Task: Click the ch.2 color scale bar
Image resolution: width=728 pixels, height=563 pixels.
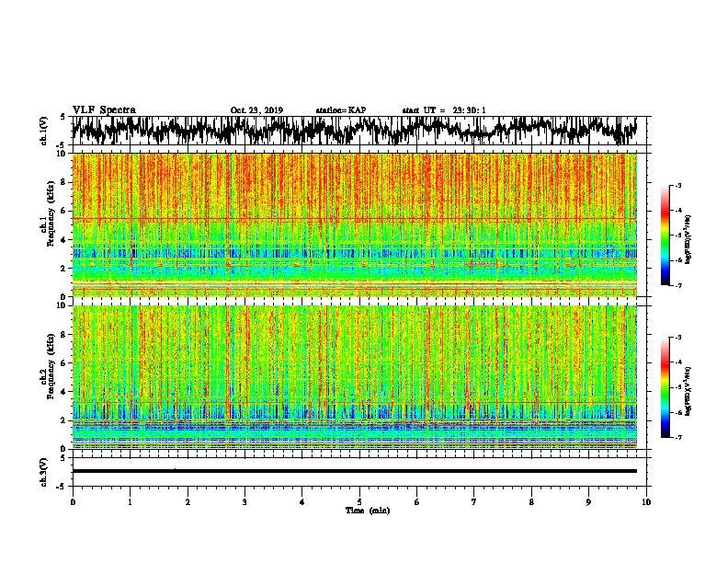Action: [x=665, y=387]
